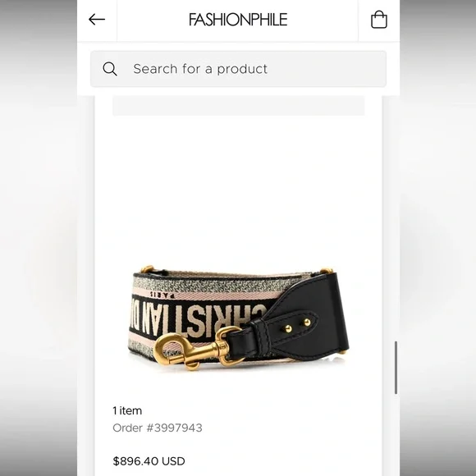Click the black leather strap end
The height and width of the screenshot is (476, 476).
pos(304,316)
